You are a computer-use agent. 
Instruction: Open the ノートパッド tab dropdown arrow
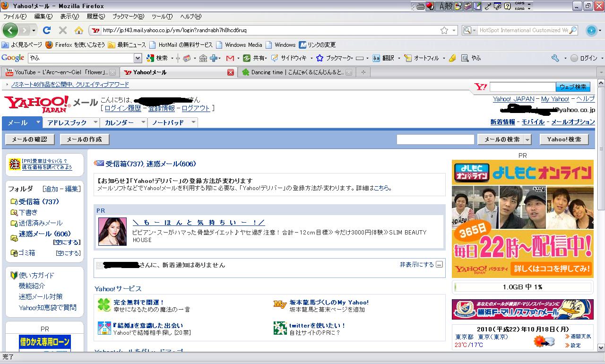point(193,122)
